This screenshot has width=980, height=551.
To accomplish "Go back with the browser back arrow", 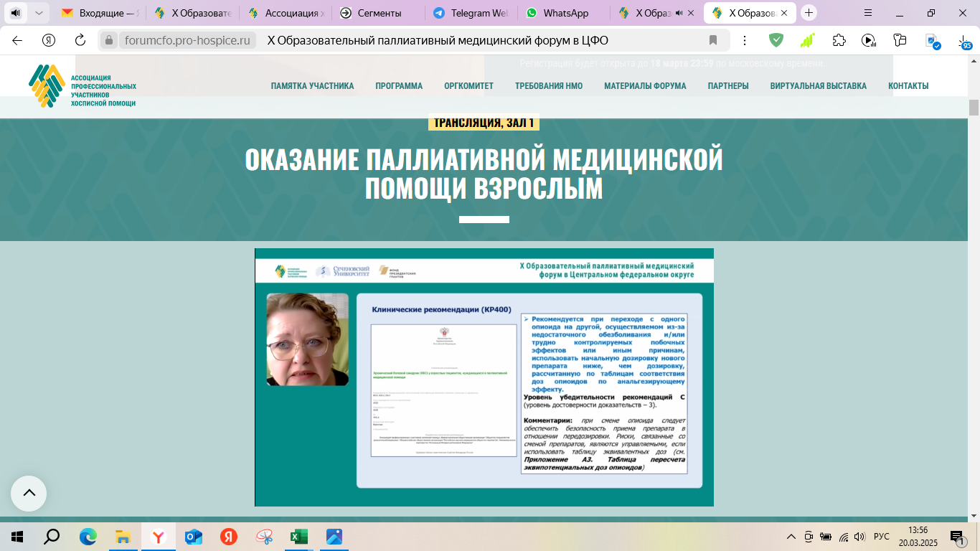I will (x=17, y=40).
